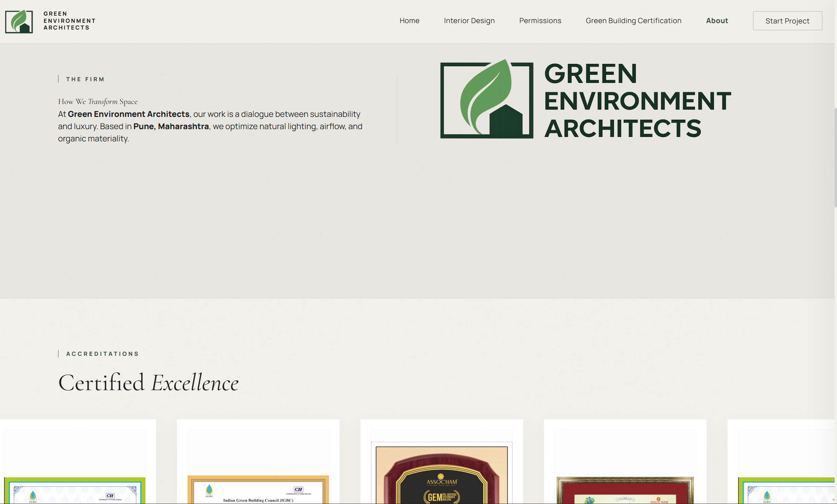837x504 pixels.
Task: Go to the Home page
Action: (x=409, y=21)
